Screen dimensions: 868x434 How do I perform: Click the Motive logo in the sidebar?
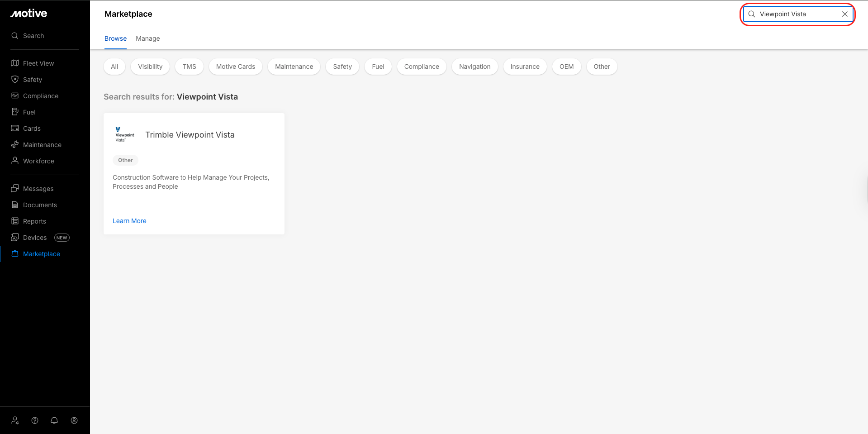click(x=29, y=14)
